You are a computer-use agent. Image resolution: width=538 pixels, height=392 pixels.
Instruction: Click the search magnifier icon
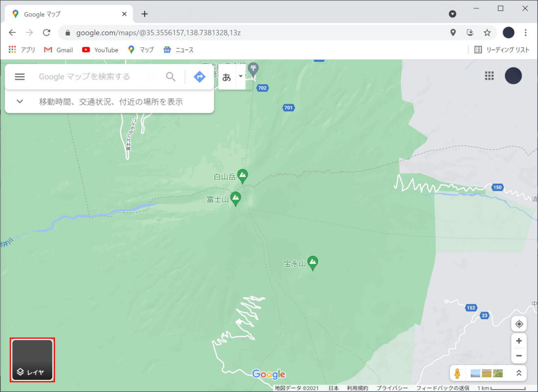click(171, 76)
